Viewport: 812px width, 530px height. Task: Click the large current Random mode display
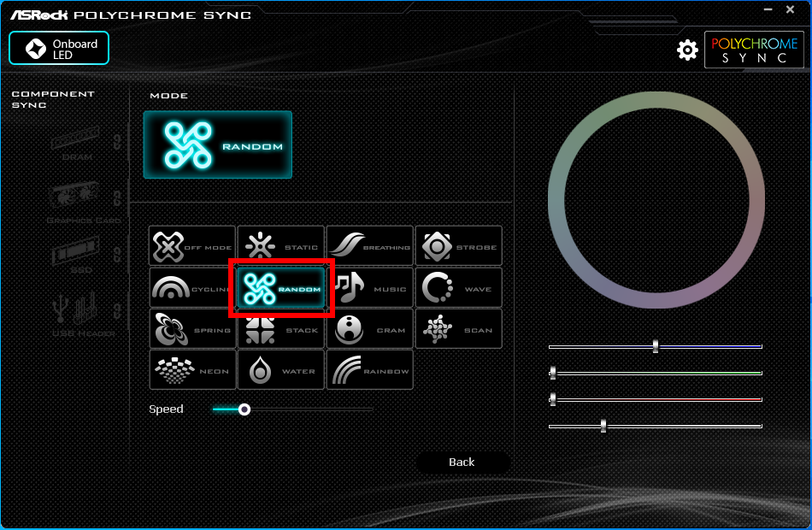(x=217, y=144)
